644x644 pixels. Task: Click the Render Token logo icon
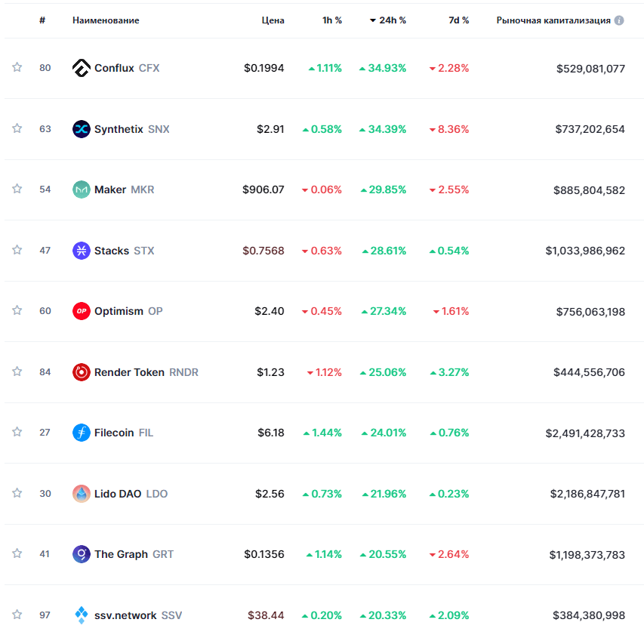pos(81,372)
